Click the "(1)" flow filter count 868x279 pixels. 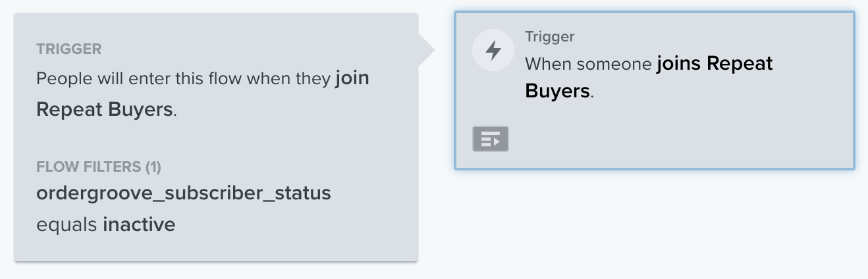pyautogui.click(x=153, y=167)
